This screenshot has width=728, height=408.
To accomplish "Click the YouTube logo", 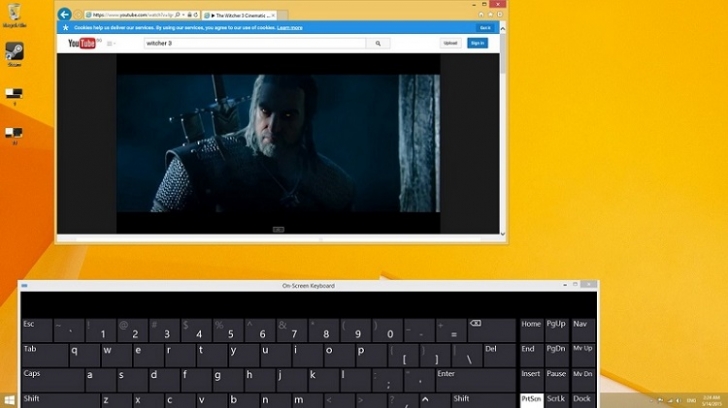I will 82,43.
